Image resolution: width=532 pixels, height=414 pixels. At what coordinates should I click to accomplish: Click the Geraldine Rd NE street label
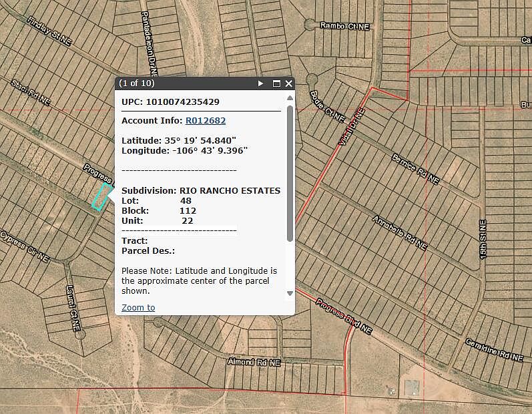tap(494, 348)
